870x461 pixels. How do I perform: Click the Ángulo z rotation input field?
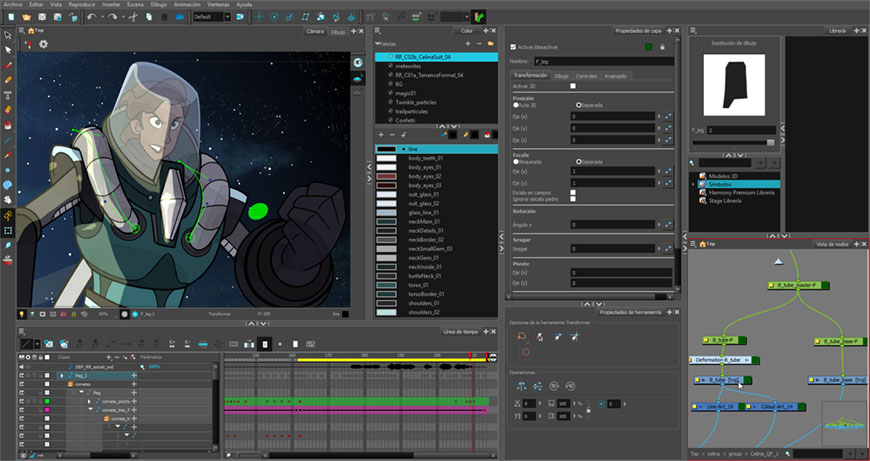(x=613, y=225)
